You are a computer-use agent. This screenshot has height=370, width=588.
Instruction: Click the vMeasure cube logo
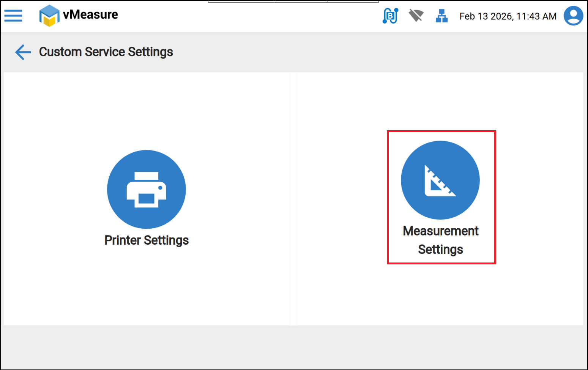click(49, 16)
